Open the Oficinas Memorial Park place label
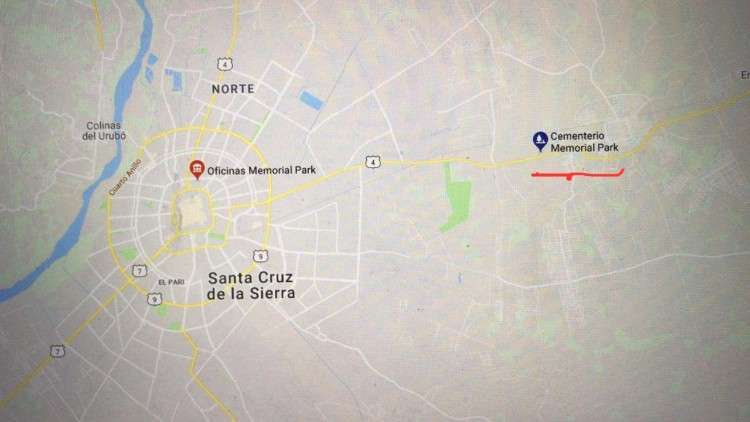 [x=261, y=170]
